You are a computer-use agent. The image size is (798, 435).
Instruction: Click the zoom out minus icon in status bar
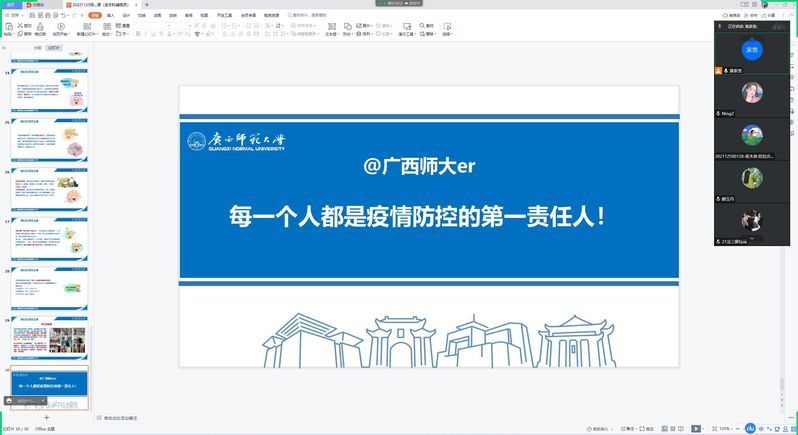click(x=737, y=429)
